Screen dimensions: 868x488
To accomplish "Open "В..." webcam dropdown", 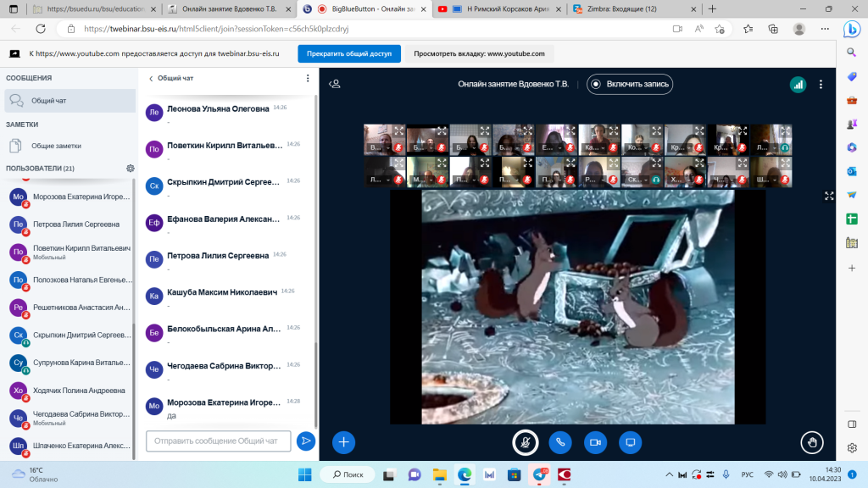I will point(379,147).
